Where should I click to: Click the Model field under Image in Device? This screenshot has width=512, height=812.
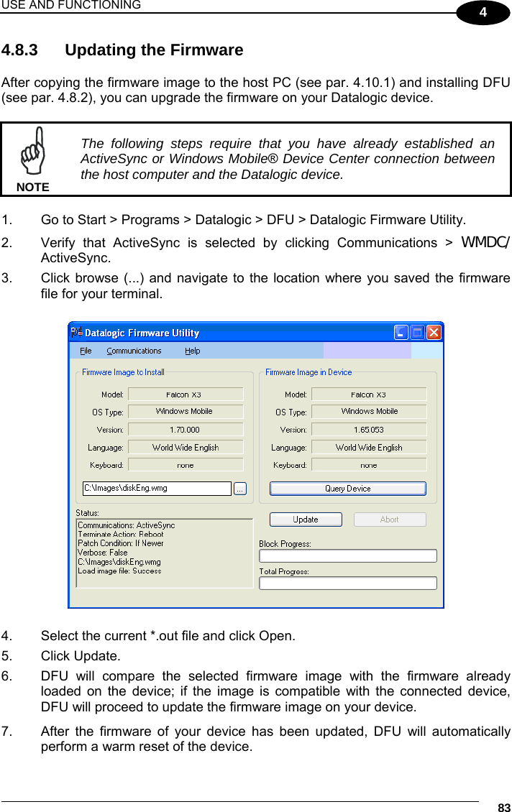369,394
